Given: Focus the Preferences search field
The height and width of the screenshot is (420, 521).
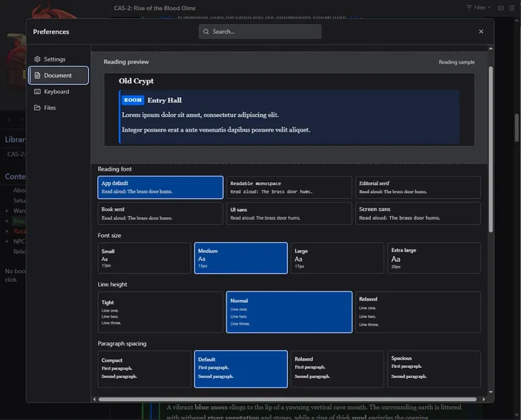Looking at the screenshot, I should 260,32.
